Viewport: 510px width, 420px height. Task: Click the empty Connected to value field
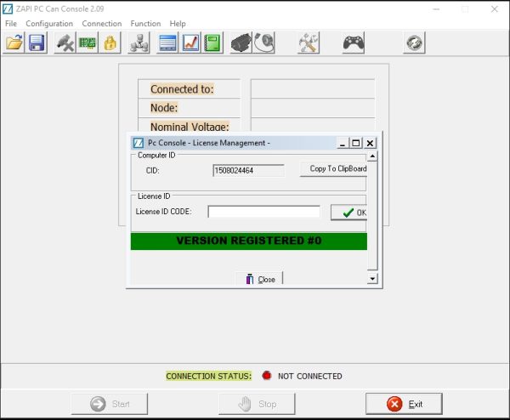coord(313,88)
